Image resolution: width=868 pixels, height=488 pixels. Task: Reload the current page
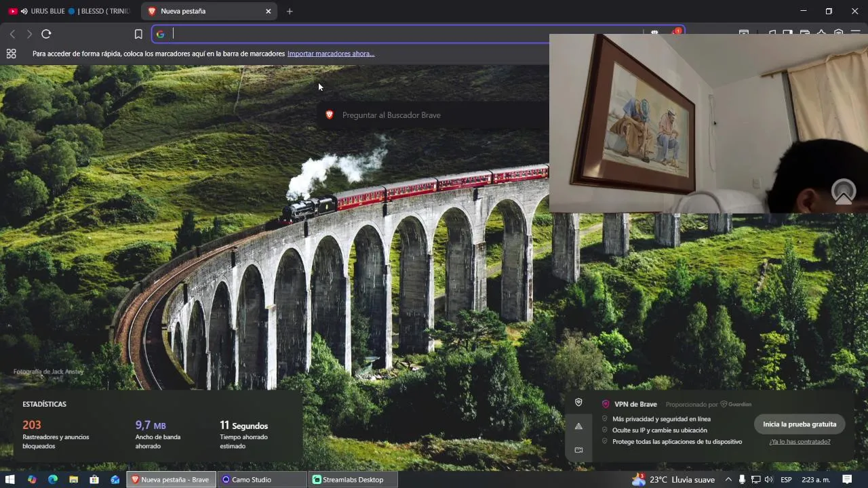click(46, 34)
